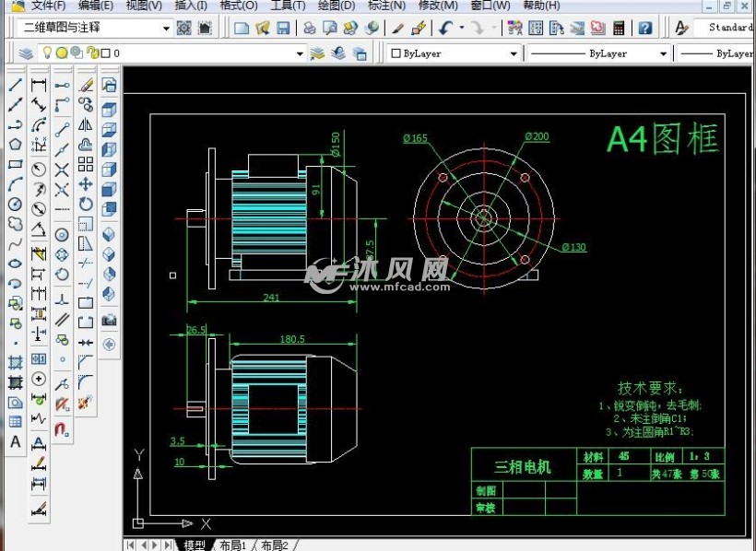Toggle the layer light bulb on/off icon

click(49, 53)
